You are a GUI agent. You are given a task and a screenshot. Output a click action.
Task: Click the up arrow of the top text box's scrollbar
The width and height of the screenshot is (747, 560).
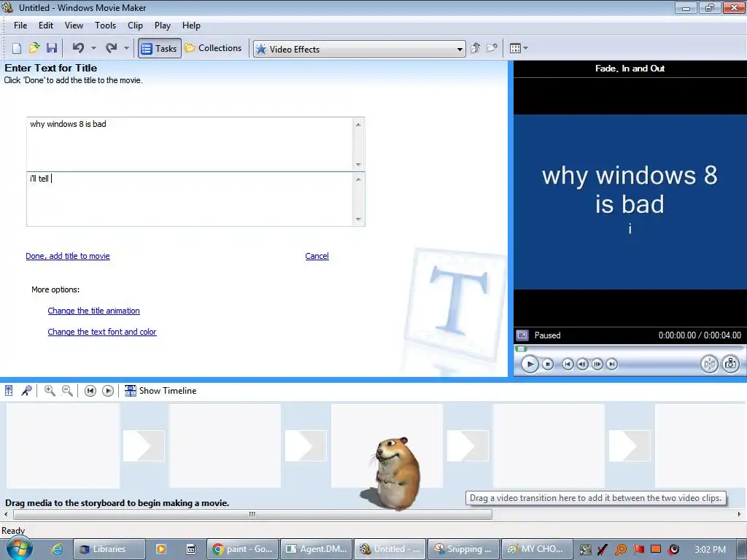[359, 124]
